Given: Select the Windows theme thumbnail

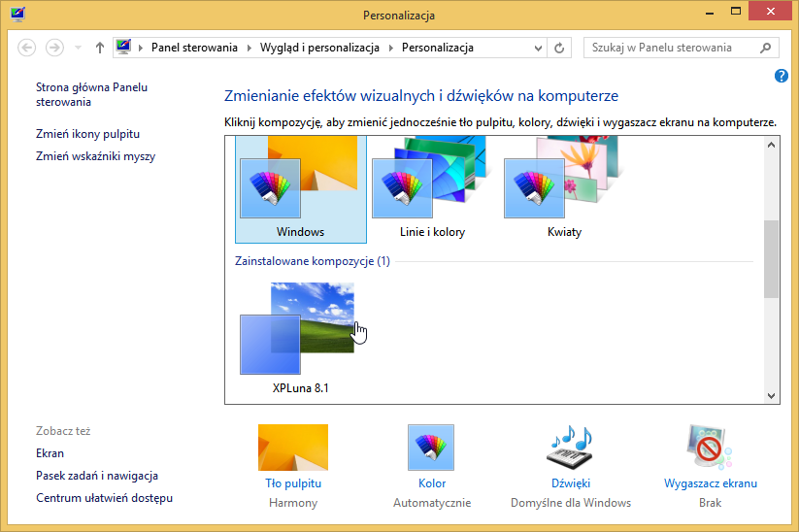Looking at the screenshot, I should (301, 189).
